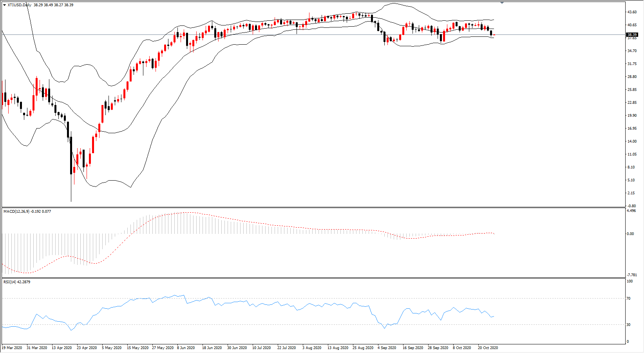Click the 70 level on RSI scale
This screenshot has height=353, width=644.
tap(629, 299)
